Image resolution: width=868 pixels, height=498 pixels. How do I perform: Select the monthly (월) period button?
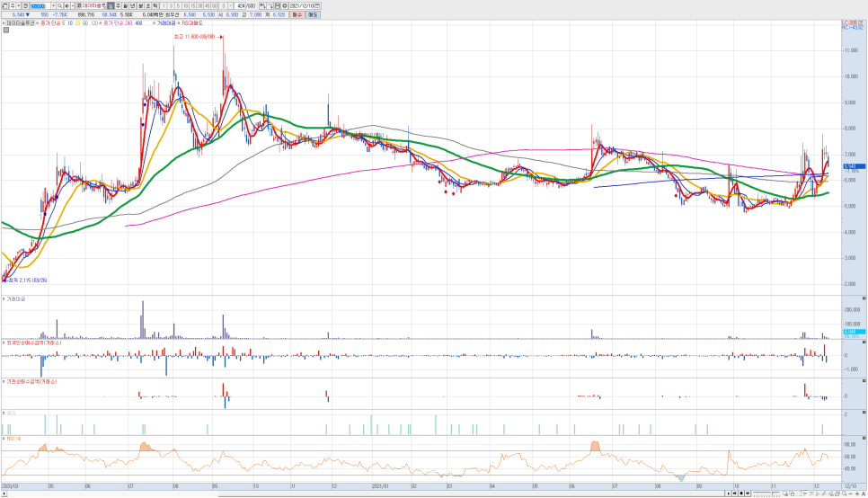coord(125,5)
